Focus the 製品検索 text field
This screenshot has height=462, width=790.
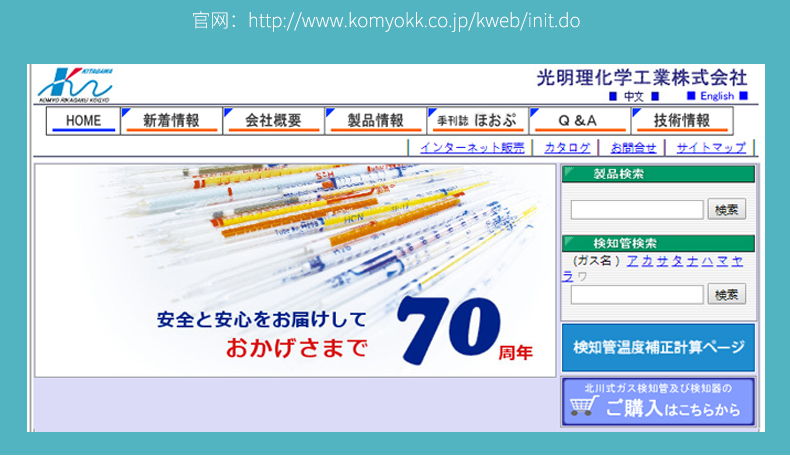point(637,210)
